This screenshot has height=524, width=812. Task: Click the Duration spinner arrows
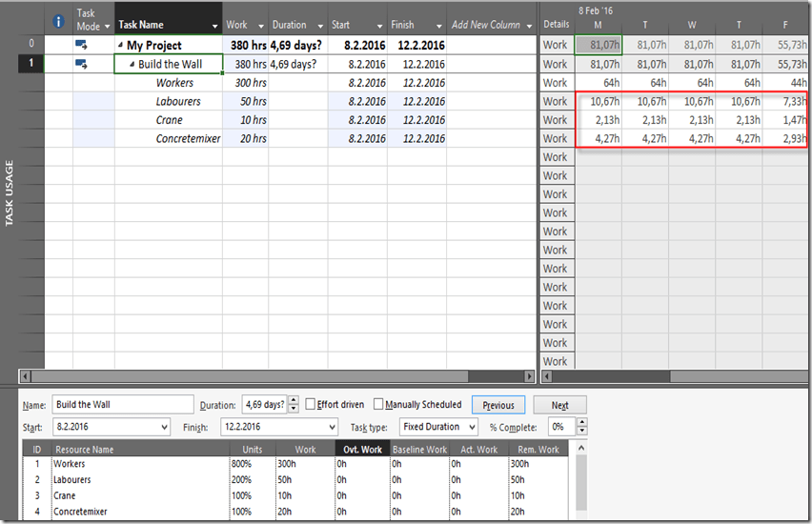coord(294,405)
